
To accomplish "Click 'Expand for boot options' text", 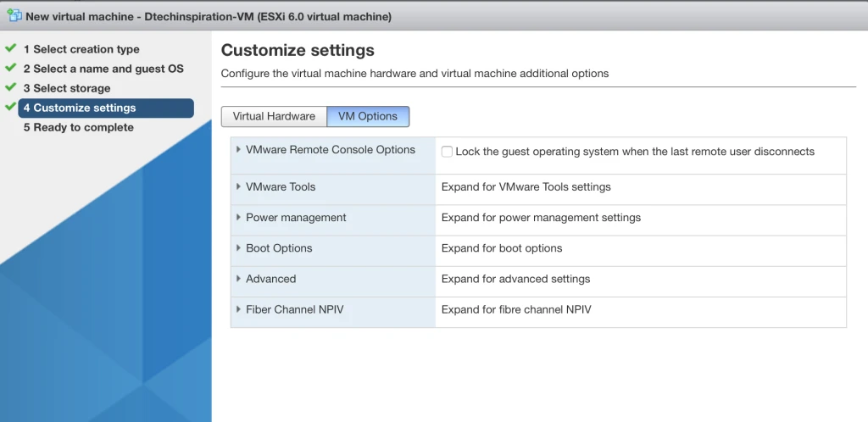I will [x=502, y=248].
